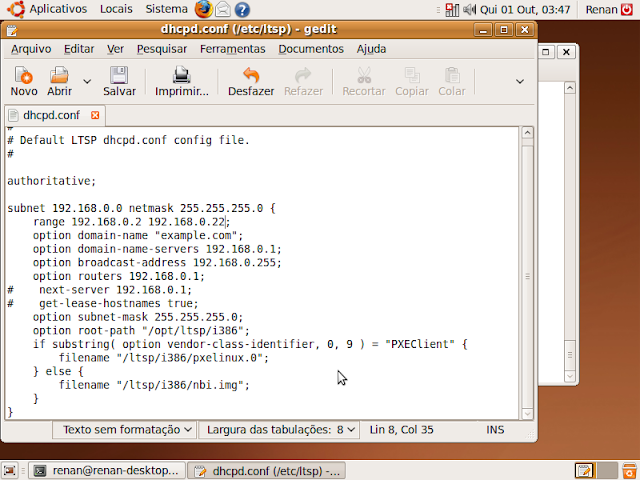The image size is (640, 480).
Task: Click the range 192.168.0.2 line
Action: click(x=131, y=222)
